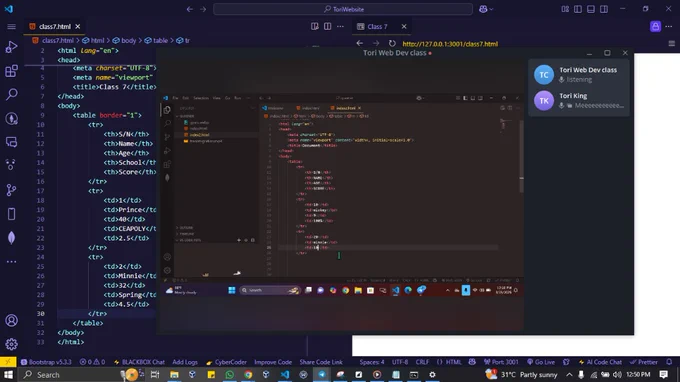This screenshot has width=680, height=382.
Task: Click class7.html in the breadcrumb
Action: [58, 40]
